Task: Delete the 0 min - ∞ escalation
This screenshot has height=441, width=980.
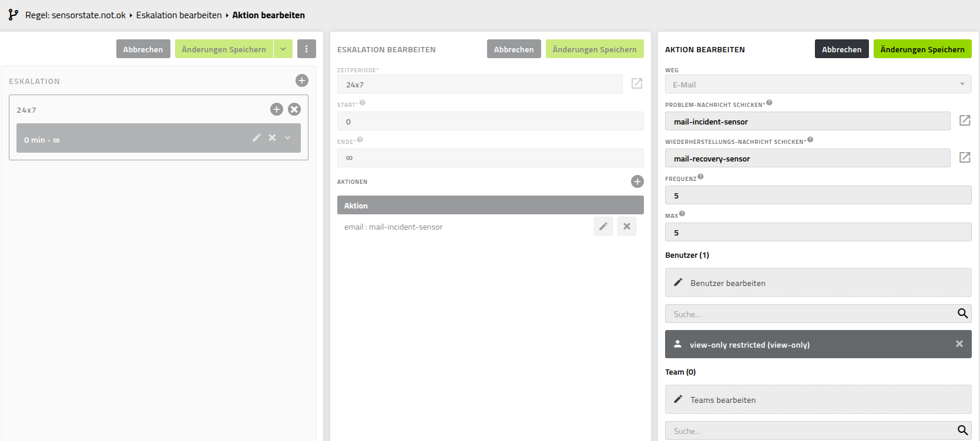Action: tap(272, 138)
